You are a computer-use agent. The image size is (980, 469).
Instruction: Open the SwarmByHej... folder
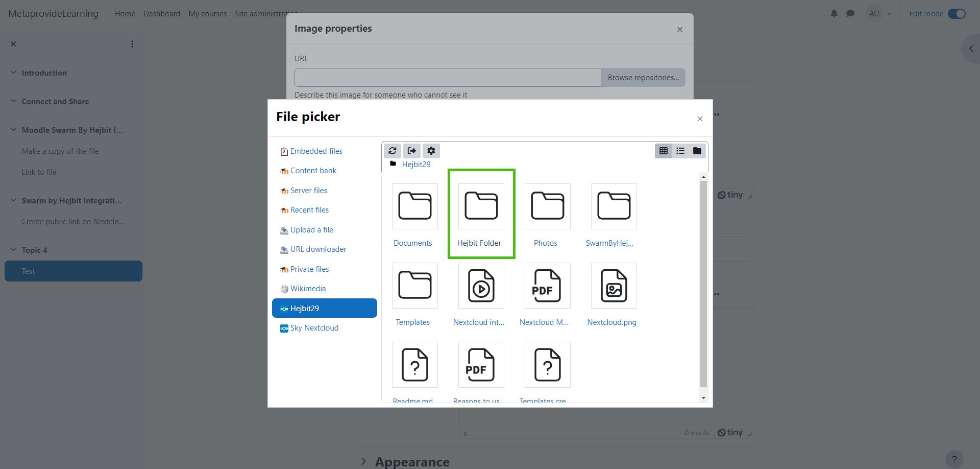[614, 206]
